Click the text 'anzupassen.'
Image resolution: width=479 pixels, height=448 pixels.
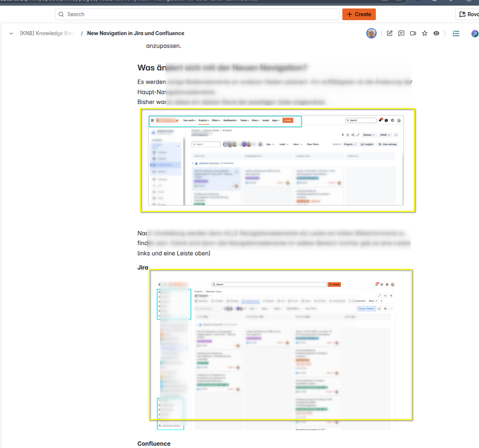pyautogui.click(x=164, y=46)
